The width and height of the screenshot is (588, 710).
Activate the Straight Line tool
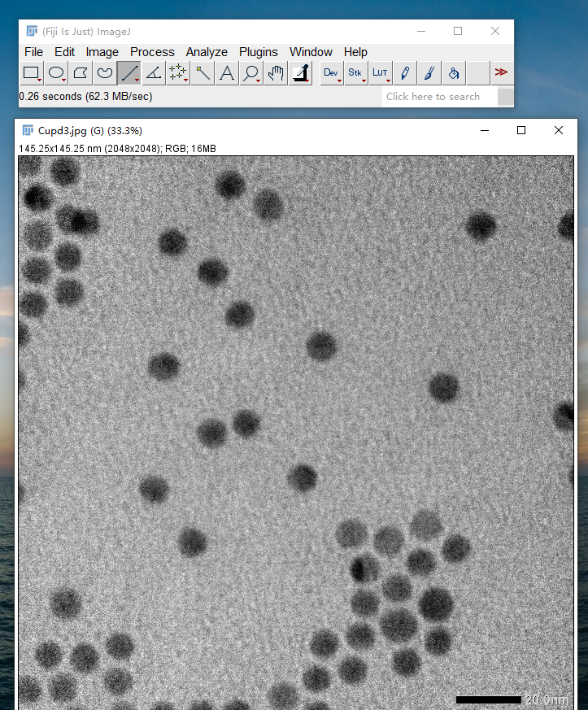129,73
